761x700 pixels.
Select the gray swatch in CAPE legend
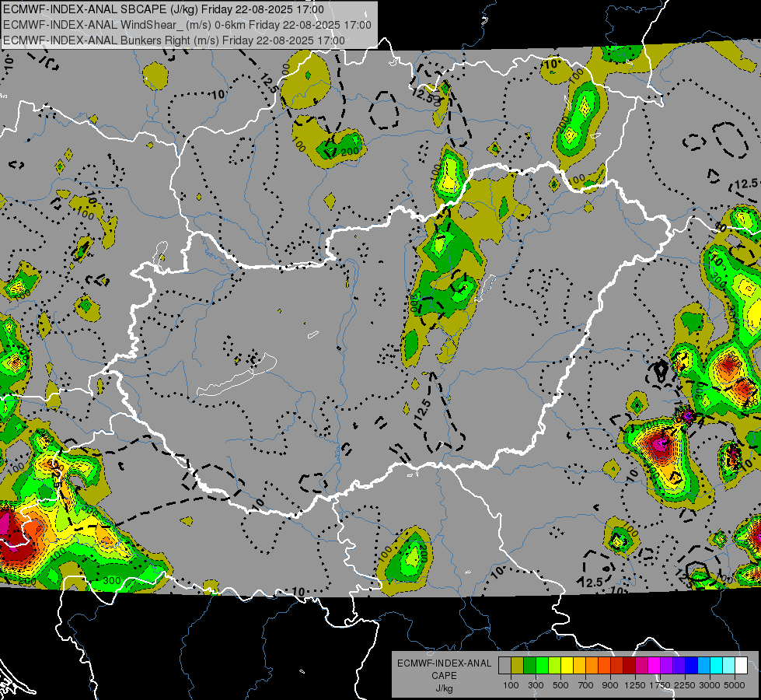coord(504,666)
